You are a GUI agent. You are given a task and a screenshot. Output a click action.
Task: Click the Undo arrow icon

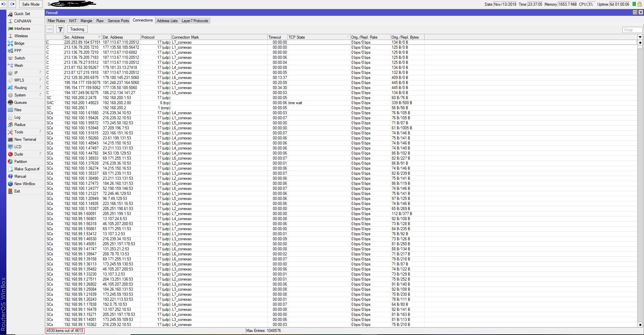pyautogui.click(x=4, y=4)
